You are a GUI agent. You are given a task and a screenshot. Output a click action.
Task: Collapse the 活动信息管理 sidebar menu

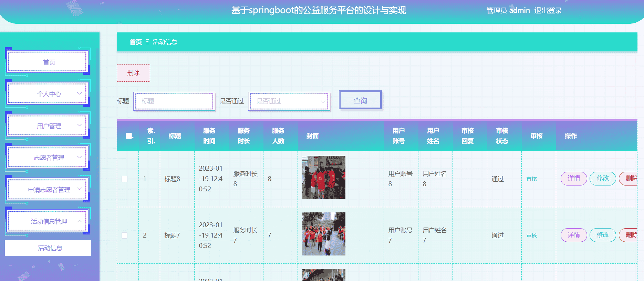(x=48, y=221)
